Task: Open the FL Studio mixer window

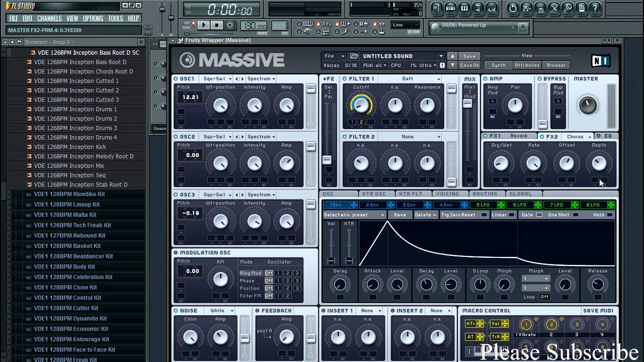Action: coord(493,8)
